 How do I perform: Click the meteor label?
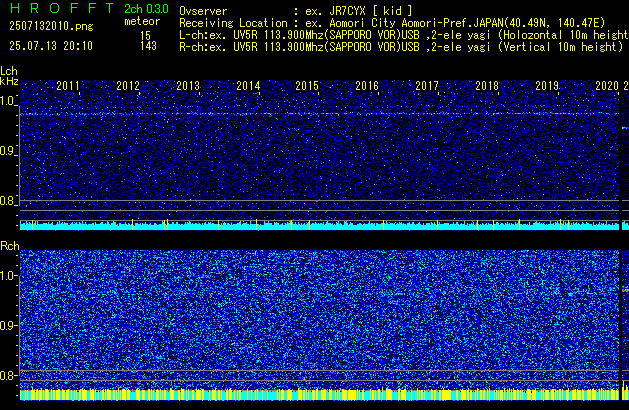(142, 21)
